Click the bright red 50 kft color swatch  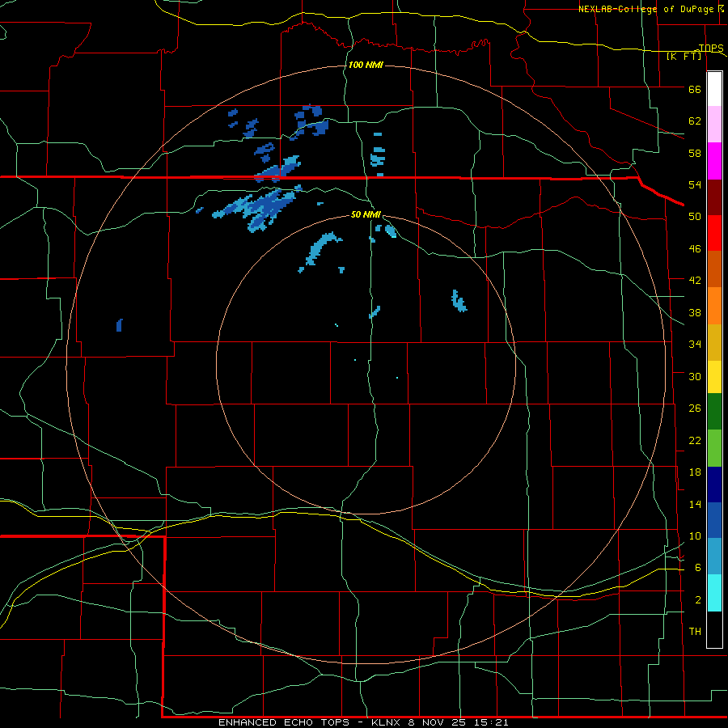(x=714, y=233)
